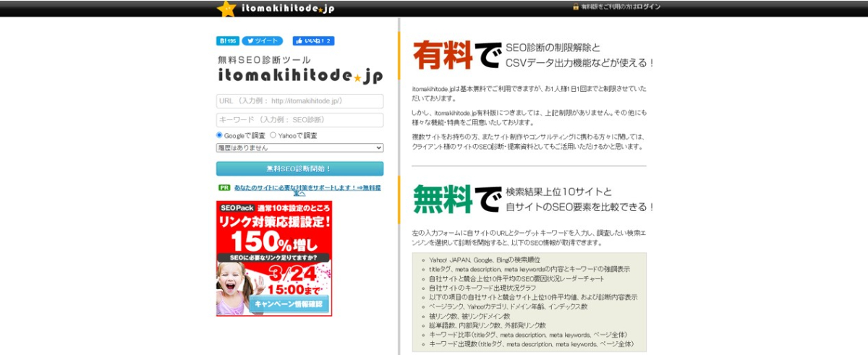
Task: Click the 無料で heading graphic
Action: 456,199
